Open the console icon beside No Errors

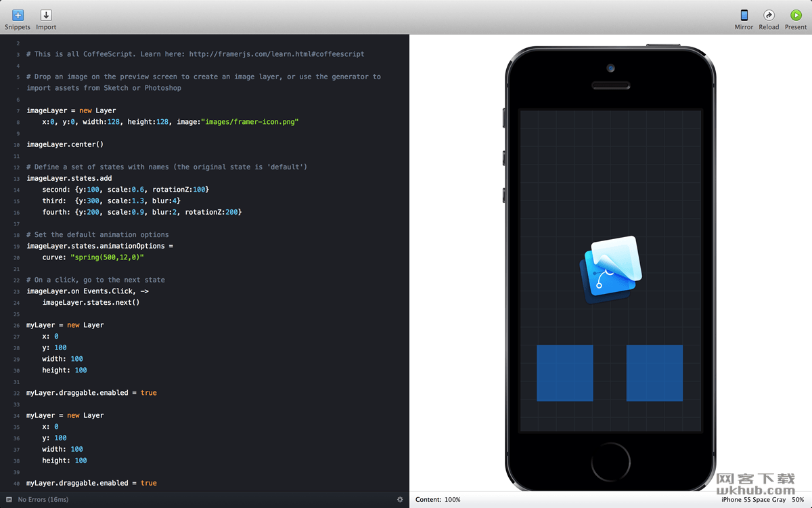pyautogui.click(x=9, y=500)
